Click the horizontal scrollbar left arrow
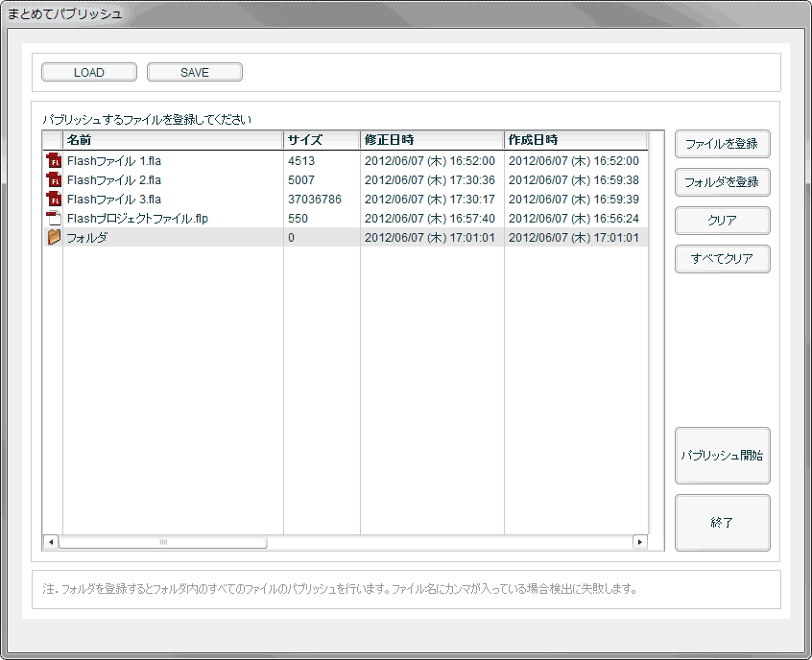The image size is (812, 660). tap(51, 542)
